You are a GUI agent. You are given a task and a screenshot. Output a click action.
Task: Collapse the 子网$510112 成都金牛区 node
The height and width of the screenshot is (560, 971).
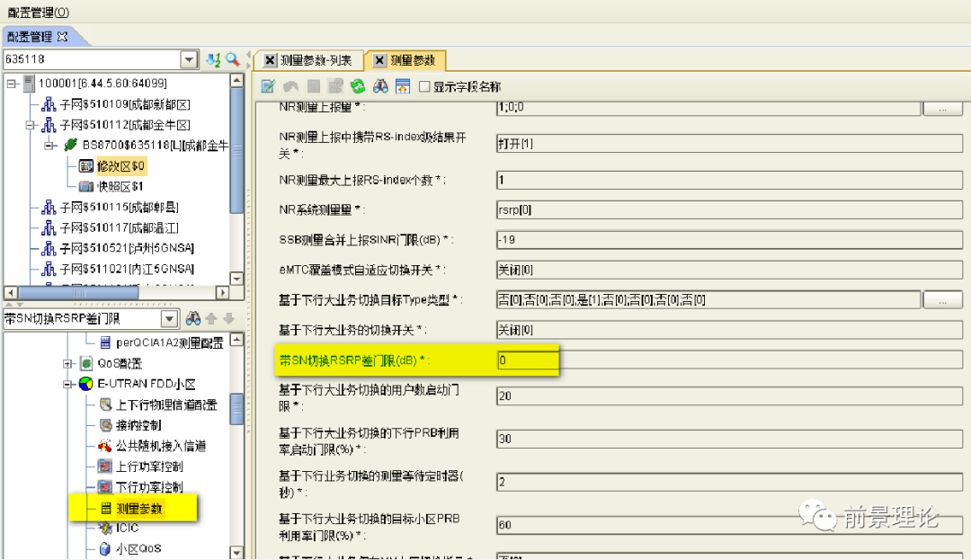pyautogui.click(x=30, y=125)
